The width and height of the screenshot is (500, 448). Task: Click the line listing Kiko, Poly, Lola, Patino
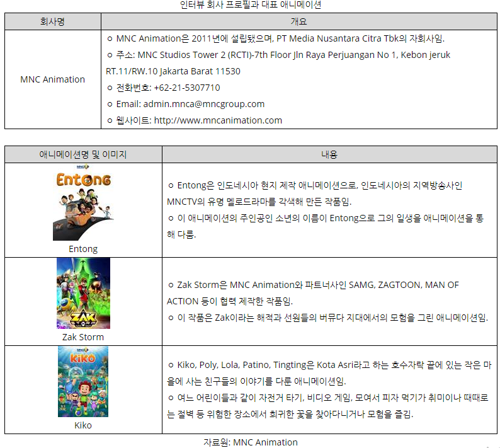[x=330, y=365]
